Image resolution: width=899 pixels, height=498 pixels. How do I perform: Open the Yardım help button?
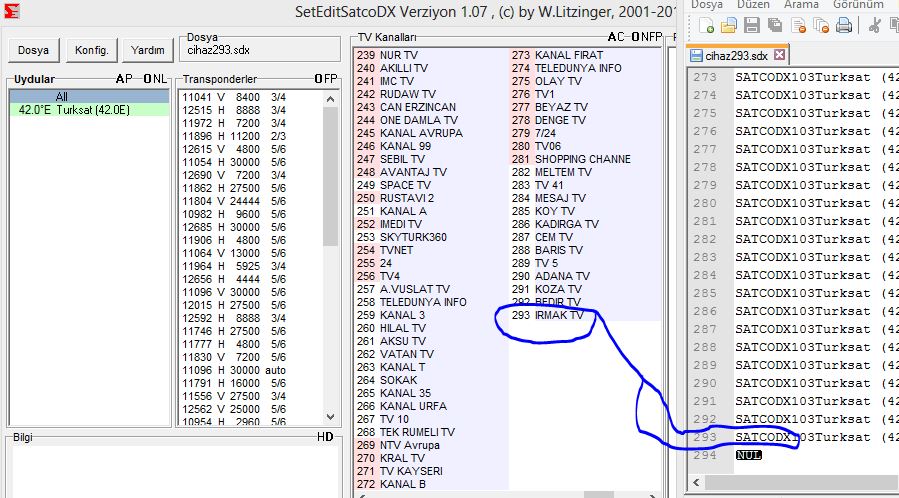147,50
